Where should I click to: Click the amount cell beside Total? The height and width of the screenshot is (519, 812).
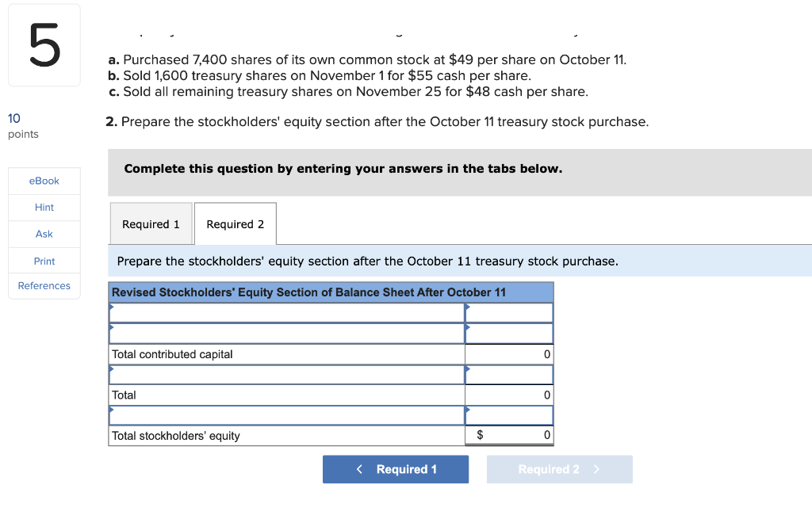tap(508, 395)
